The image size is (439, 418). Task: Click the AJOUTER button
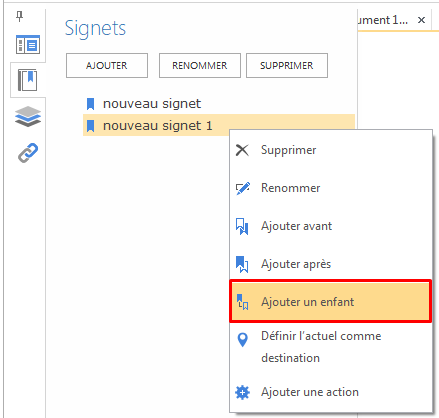click(x=107, y=65)
